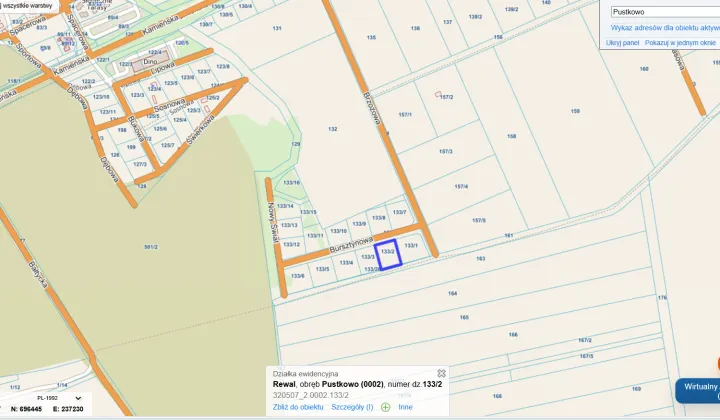The image size is (720, 420).
Task: Click parcel label 159
Action: [x=575, y=111]
